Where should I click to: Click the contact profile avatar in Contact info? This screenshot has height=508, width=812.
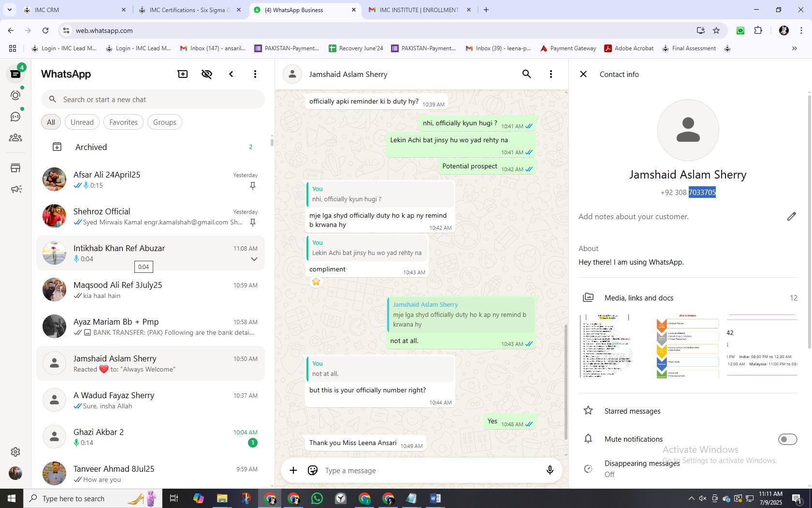688,130
